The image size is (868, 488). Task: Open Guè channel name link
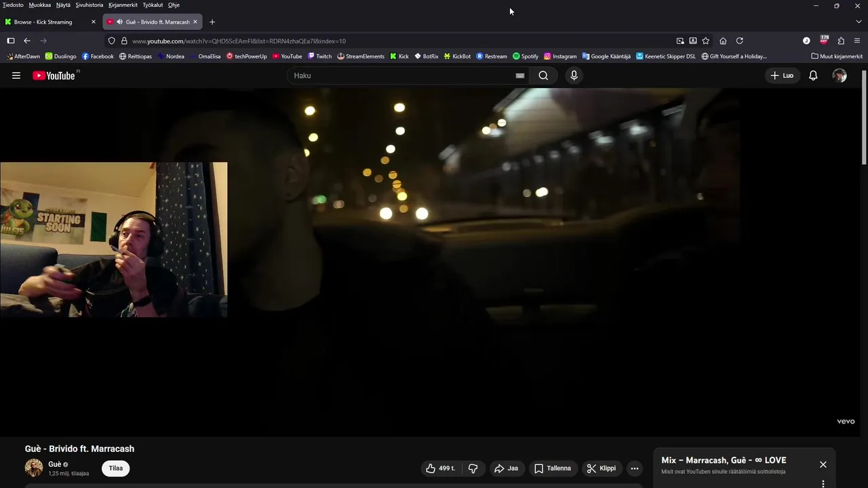click(x=54, y=464)
